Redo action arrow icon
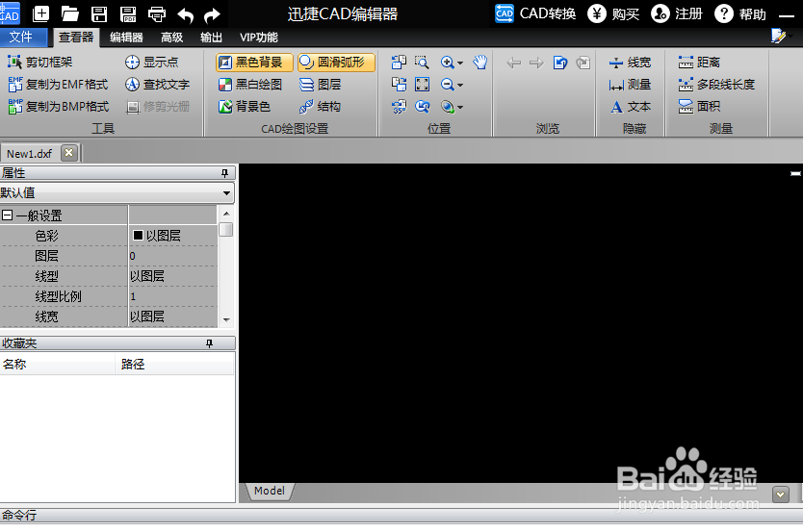The width and height of the screenshot is (803, 532). click(x=212, y=14)
